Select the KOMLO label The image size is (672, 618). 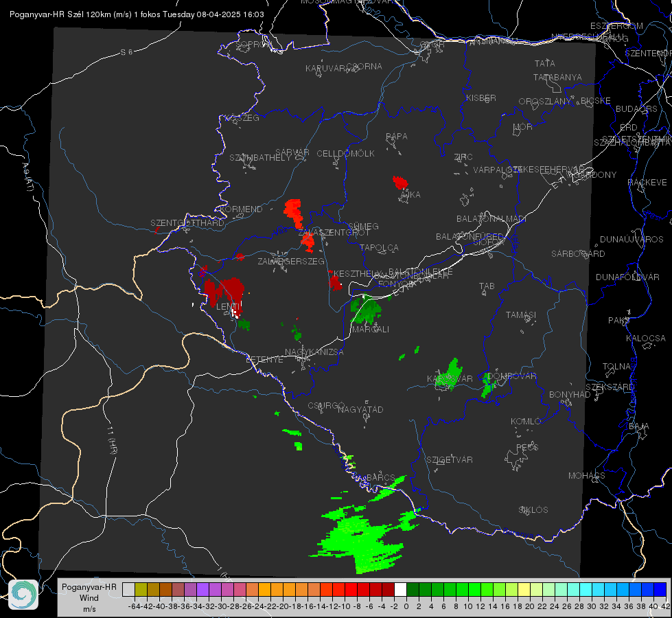tap(526, 422)
